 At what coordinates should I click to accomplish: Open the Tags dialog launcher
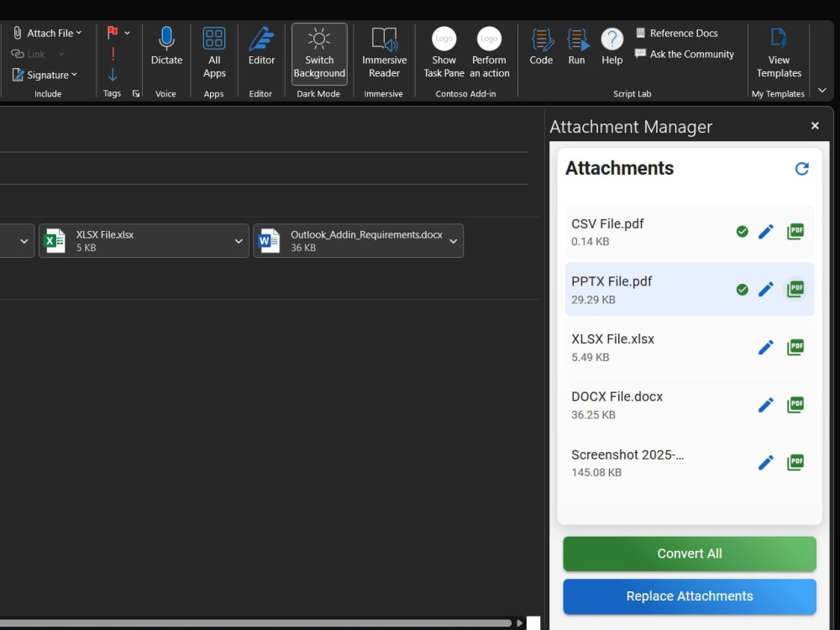click(136, 94)
